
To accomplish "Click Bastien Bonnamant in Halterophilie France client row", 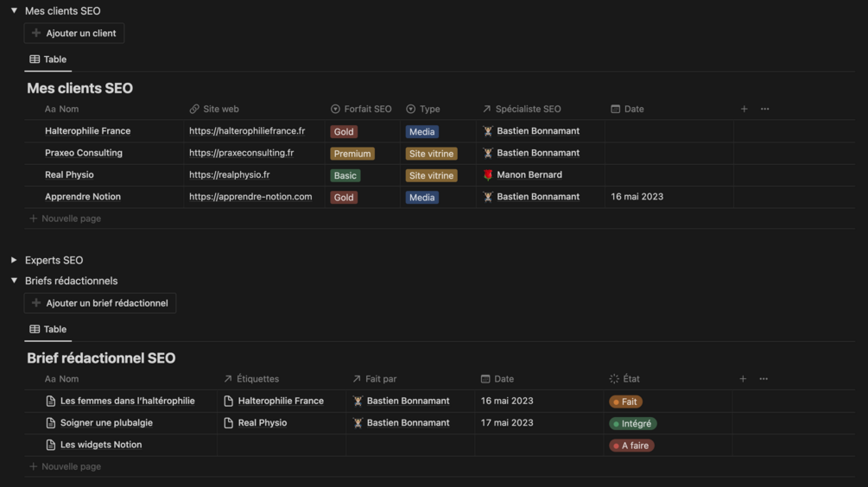I will [x=531, y=131].
